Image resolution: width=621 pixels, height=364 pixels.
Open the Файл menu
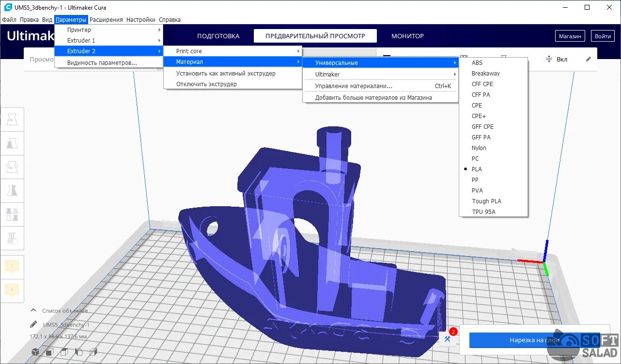click(x=9, y=20)
